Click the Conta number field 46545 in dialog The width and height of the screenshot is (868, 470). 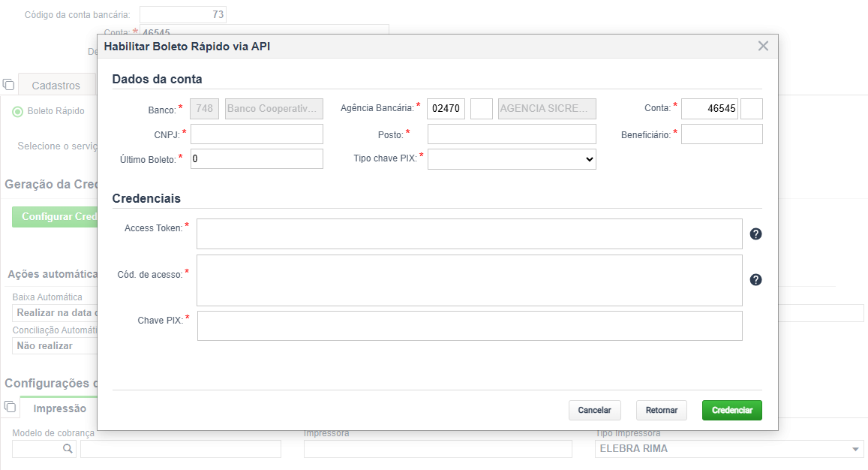pyautogui.click(x=710, y=109)
